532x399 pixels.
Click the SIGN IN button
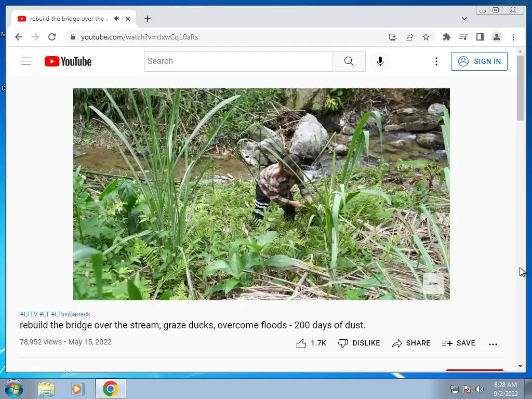479,61
